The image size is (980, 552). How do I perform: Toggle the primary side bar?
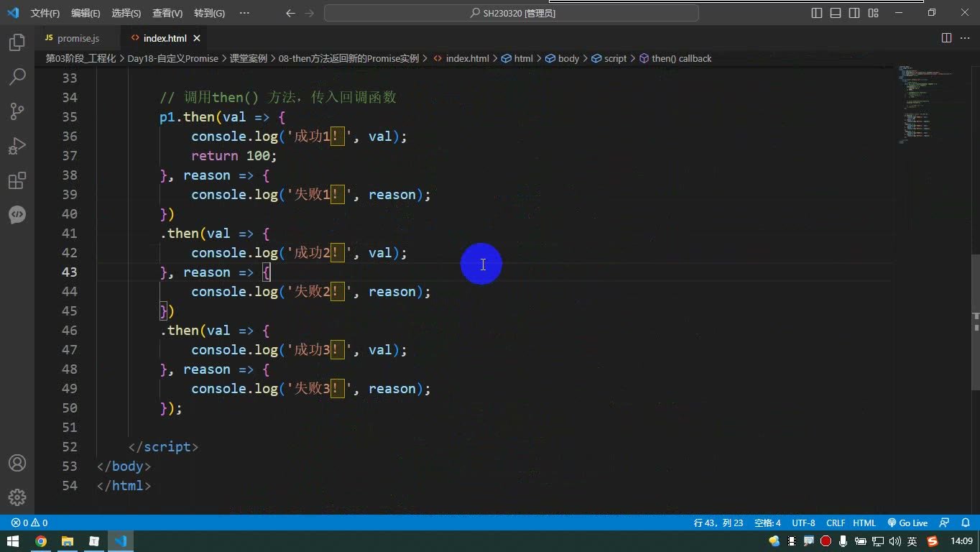point(817,13)
